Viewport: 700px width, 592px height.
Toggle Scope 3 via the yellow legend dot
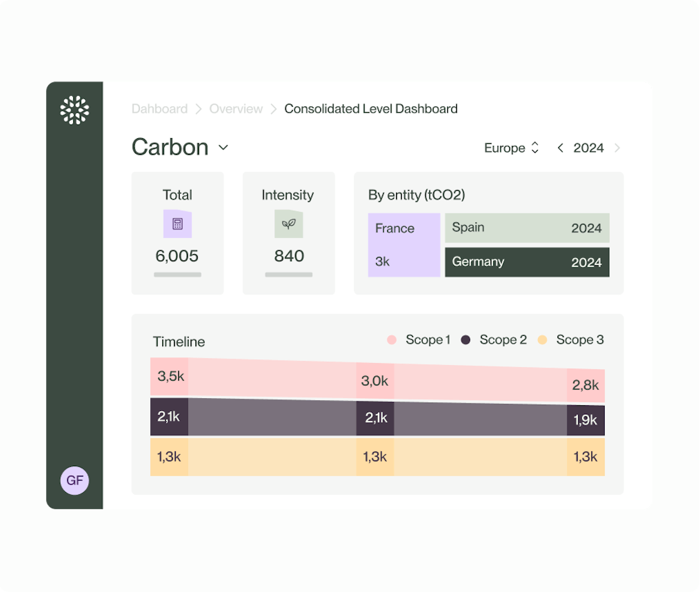[x=542, y=339]
